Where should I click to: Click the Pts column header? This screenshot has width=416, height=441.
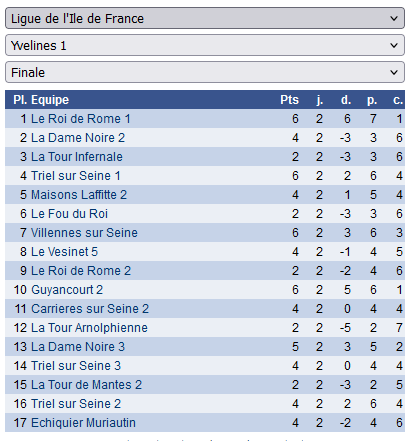coord(289,100)
